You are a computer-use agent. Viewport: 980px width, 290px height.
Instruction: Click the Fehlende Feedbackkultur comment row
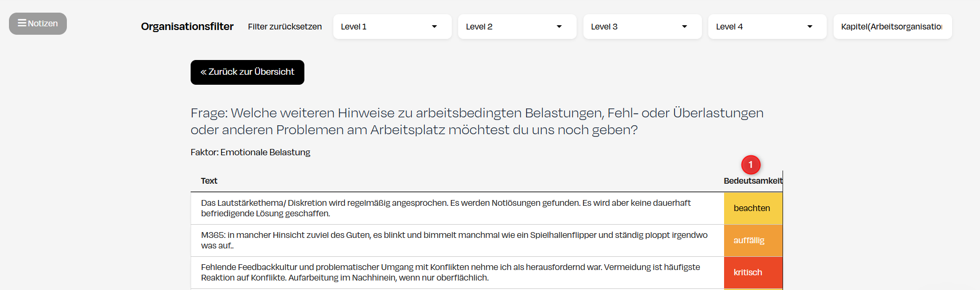point(450,273)
